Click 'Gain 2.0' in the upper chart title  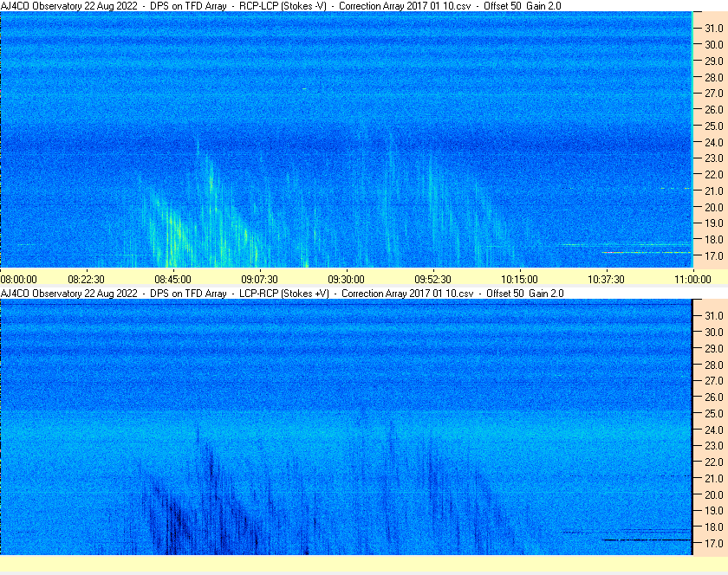pos(543,6)
